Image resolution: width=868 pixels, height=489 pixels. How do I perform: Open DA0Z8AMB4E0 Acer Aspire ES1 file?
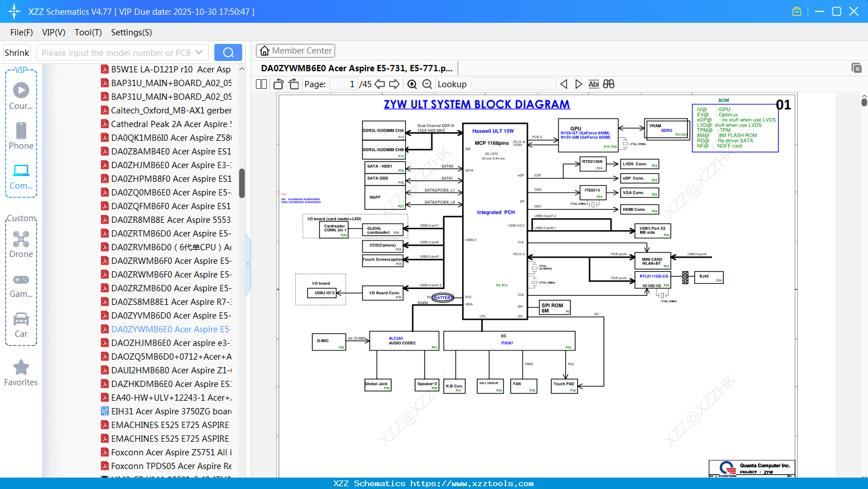click(166, 151)
